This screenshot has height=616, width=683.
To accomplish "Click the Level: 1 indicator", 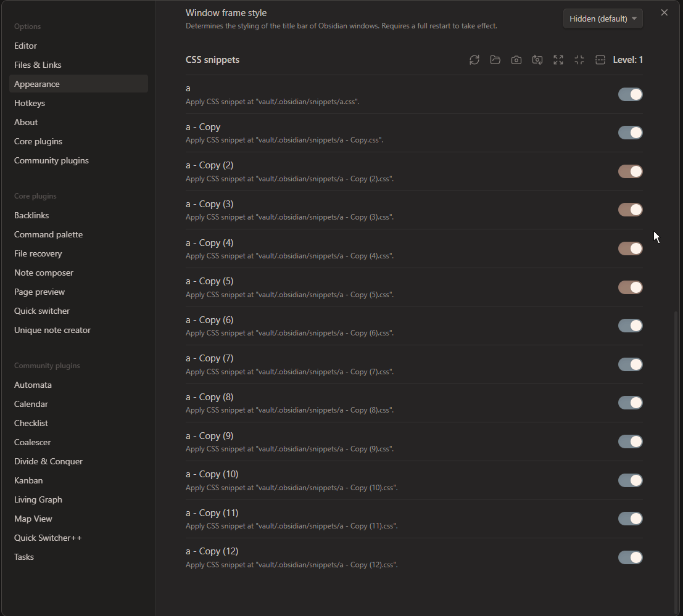I will (627, 60).
